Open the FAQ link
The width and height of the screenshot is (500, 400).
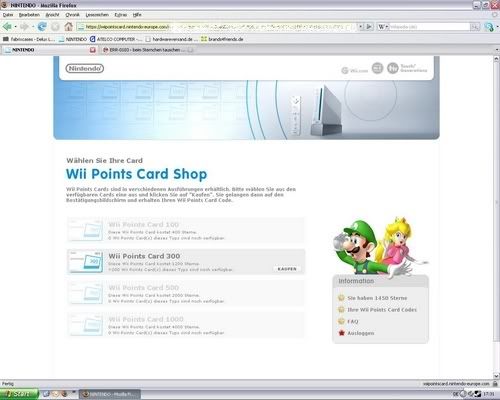pyautogui.click(x=353, y=321)
